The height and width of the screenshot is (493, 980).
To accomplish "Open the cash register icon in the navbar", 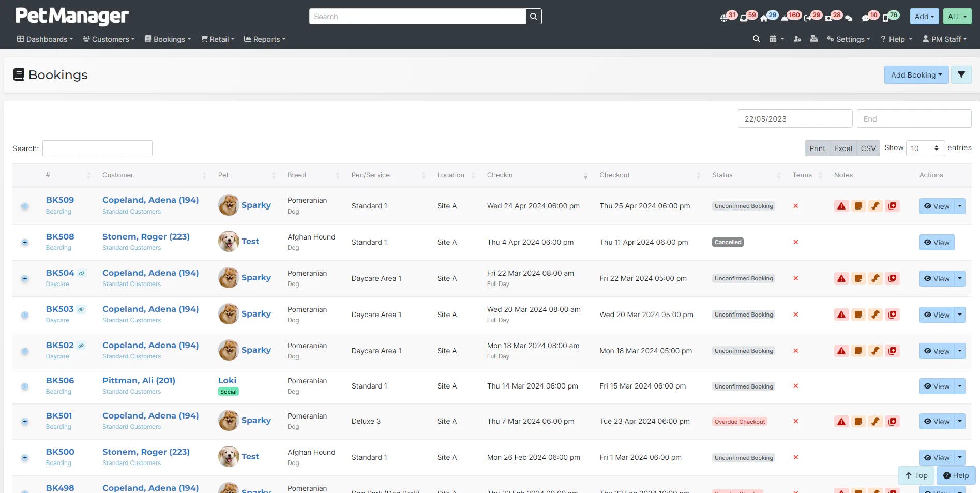I will coord(814,39).
